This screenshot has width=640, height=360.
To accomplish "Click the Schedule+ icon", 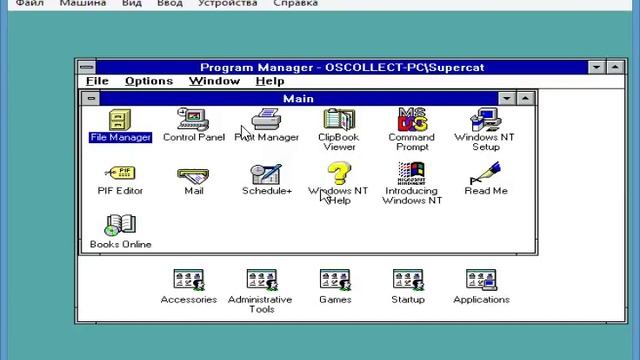I will click(x=267, y=174).
